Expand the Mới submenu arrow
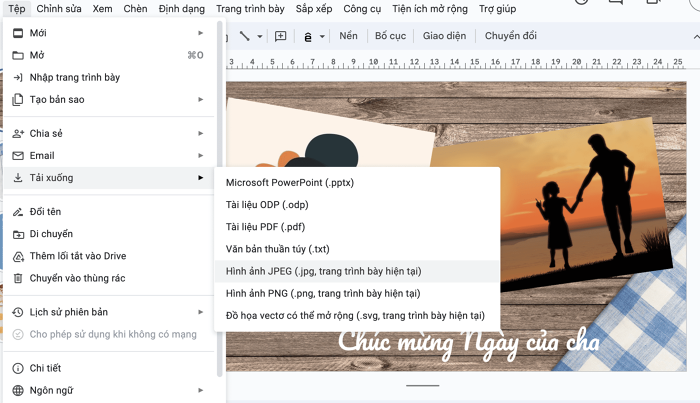 (200, 33)
